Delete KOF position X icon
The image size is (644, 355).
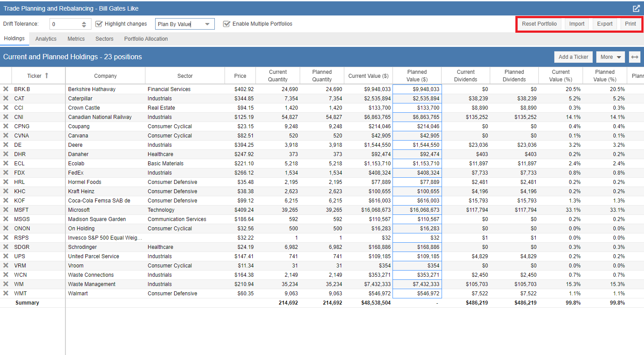point(6,200)
